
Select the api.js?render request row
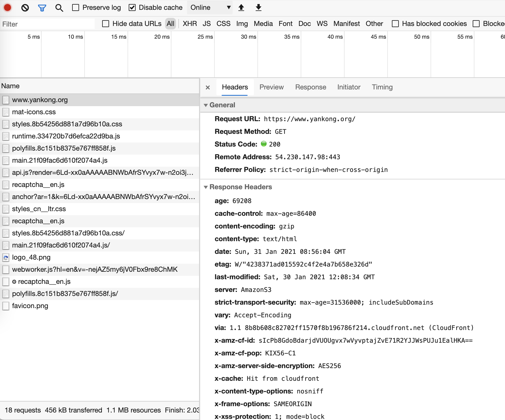(100, 173)
